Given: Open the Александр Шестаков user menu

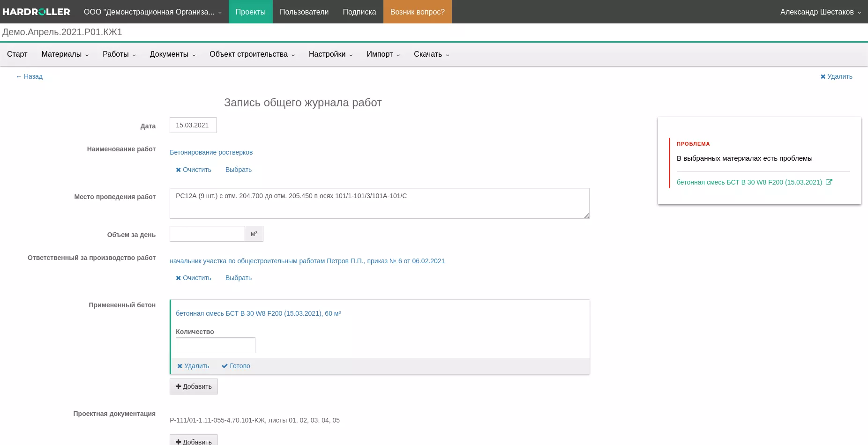Looking at the screenshot, I should (x=820, y=12).
